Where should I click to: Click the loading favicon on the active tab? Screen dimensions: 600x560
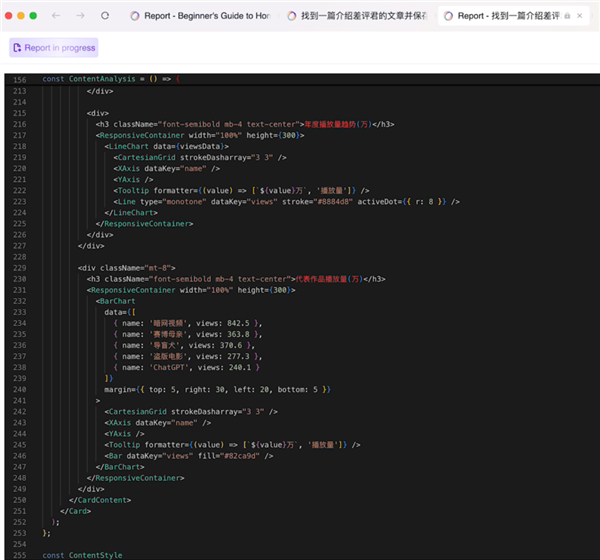(448, 16)
